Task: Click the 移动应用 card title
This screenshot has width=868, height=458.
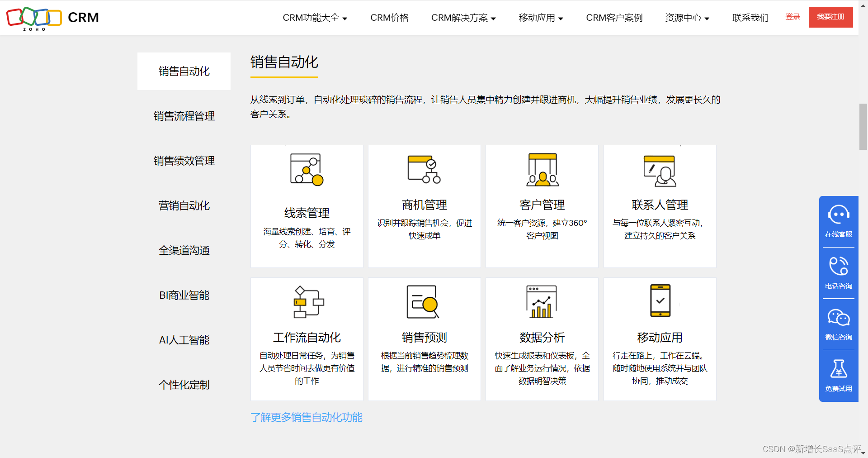Action: (660, 337)
